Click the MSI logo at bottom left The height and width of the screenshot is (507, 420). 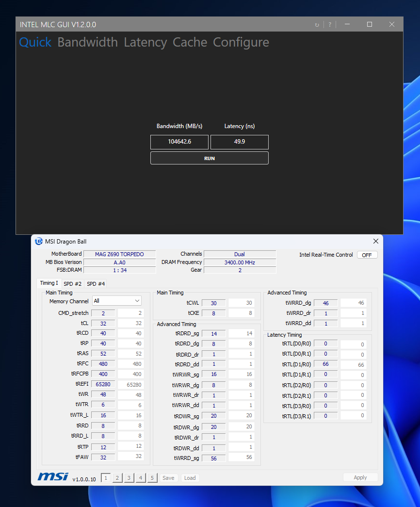[x=53, y=476]
